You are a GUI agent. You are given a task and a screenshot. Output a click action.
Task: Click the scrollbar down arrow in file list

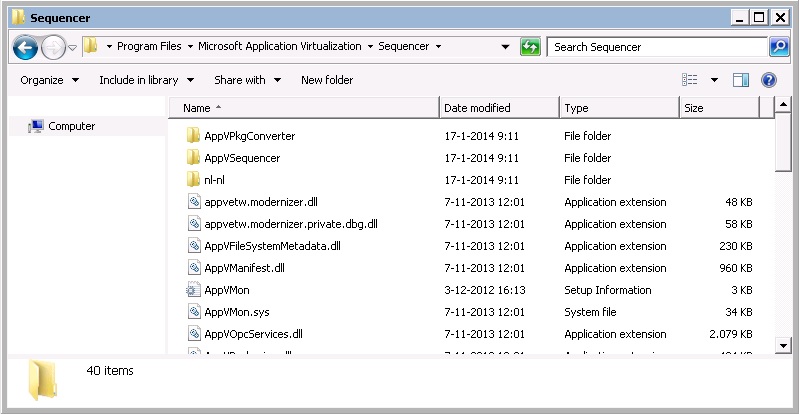[782, 345]
